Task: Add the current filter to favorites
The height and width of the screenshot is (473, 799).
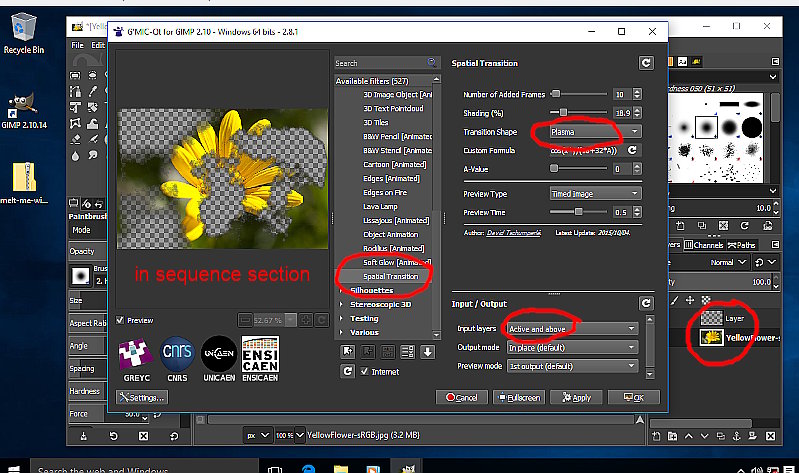Action: (x=348, y=351)
